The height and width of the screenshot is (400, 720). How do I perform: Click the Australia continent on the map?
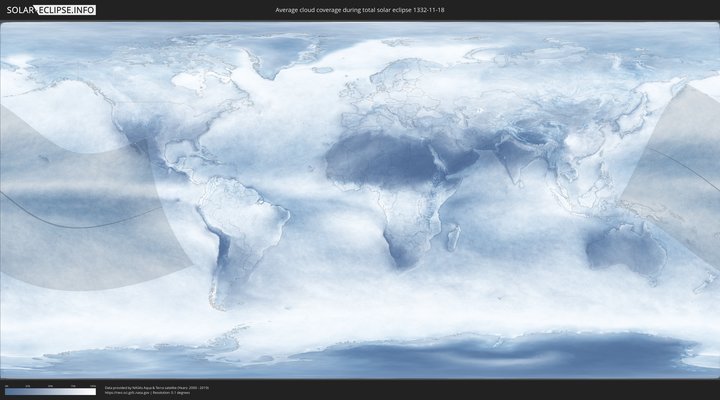pyautogui.click(x=625, y=250)
